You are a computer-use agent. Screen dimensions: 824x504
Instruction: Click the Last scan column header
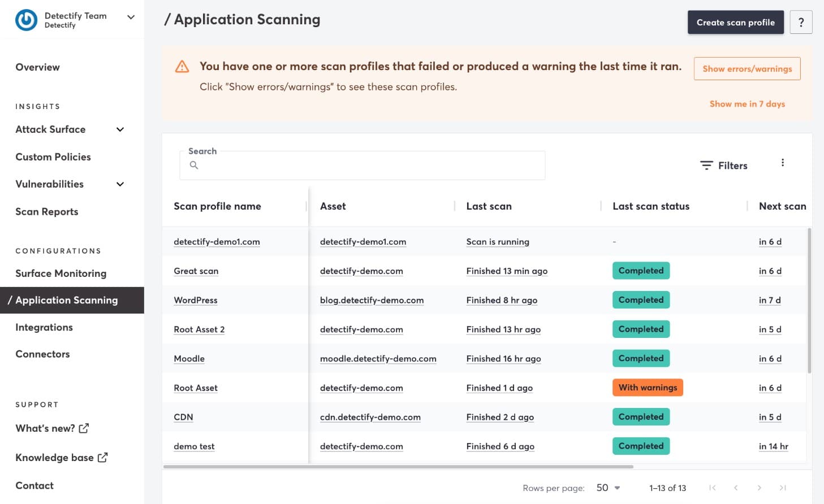coord(489,206)
